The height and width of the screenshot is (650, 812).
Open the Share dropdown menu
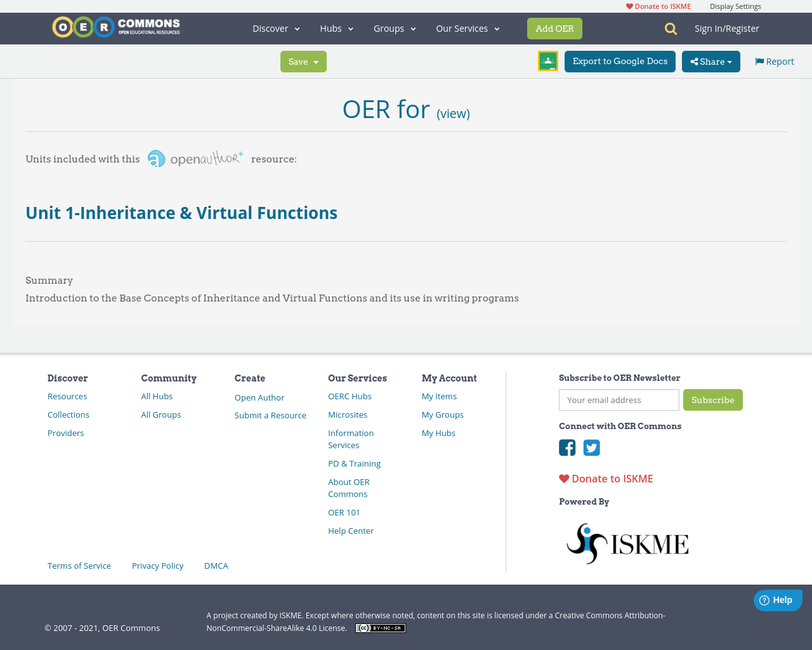(710, 61)
